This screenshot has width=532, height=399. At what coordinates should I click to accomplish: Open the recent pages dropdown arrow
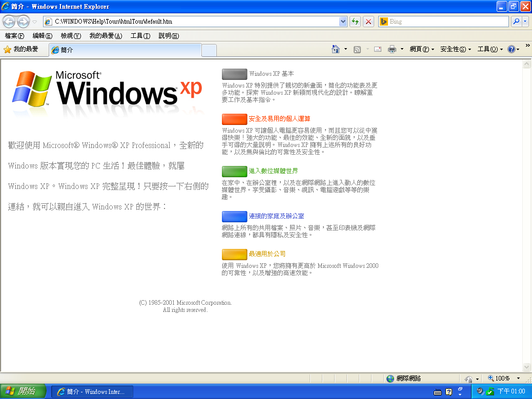pyautogui.click(x=35, y=22)
